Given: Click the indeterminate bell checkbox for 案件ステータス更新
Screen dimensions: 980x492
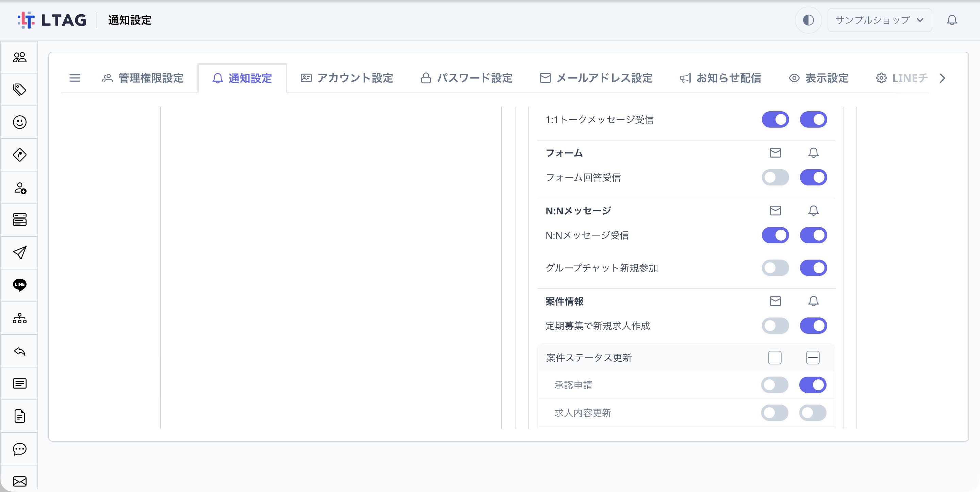Looking at the screenshot, I should point(813,358).
